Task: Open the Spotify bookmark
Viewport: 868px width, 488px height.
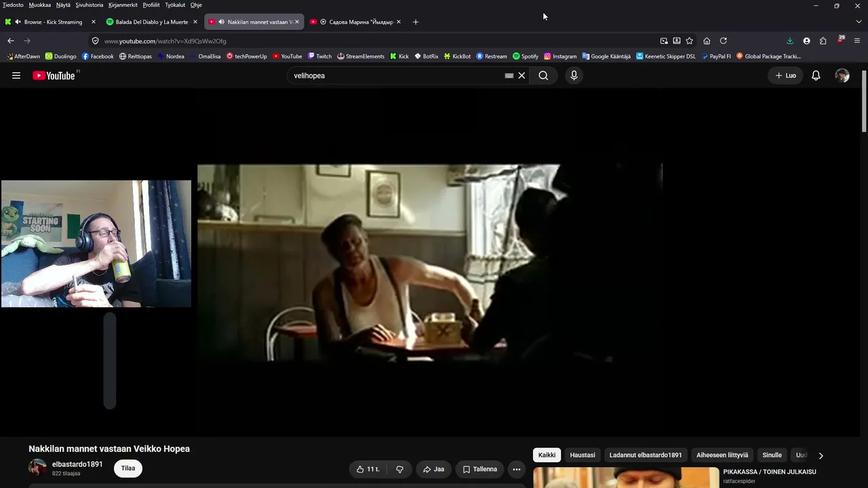Action: (x=526, y=56)
